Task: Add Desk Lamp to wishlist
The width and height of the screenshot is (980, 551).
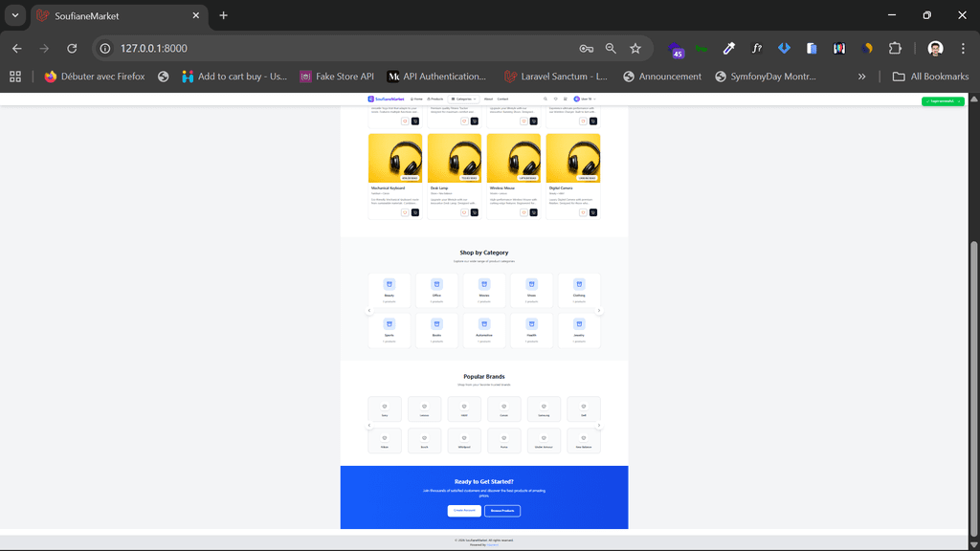Action: [x=464, y=212]
